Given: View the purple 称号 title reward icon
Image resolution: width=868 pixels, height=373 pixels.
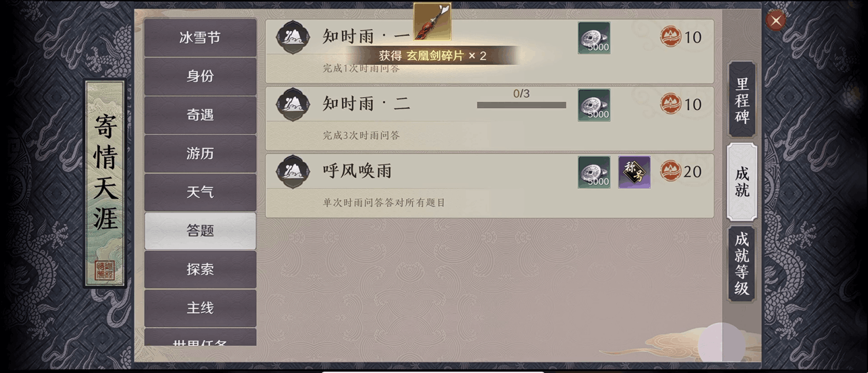Looking at the screenshot, I should pos(634,172).
